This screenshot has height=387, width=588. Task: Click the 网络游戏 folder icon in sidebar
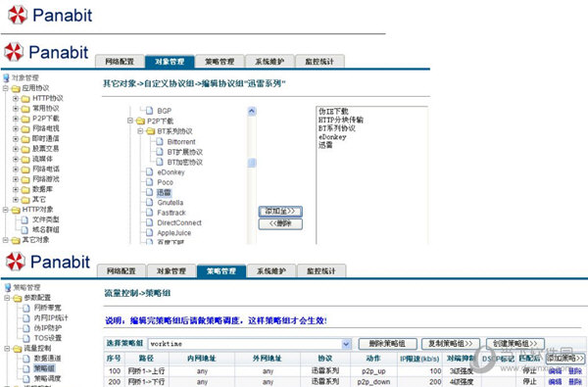(x=25, y=179)
